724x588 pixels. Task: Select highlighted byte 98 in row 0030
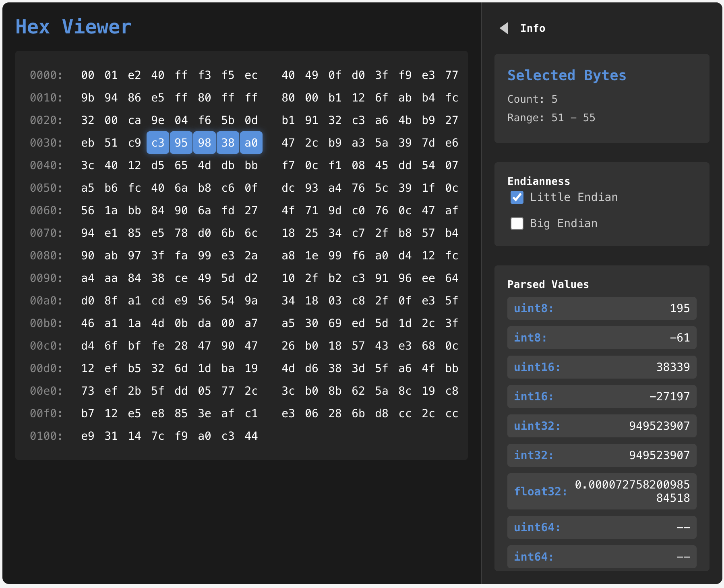[x=205, y=143]
